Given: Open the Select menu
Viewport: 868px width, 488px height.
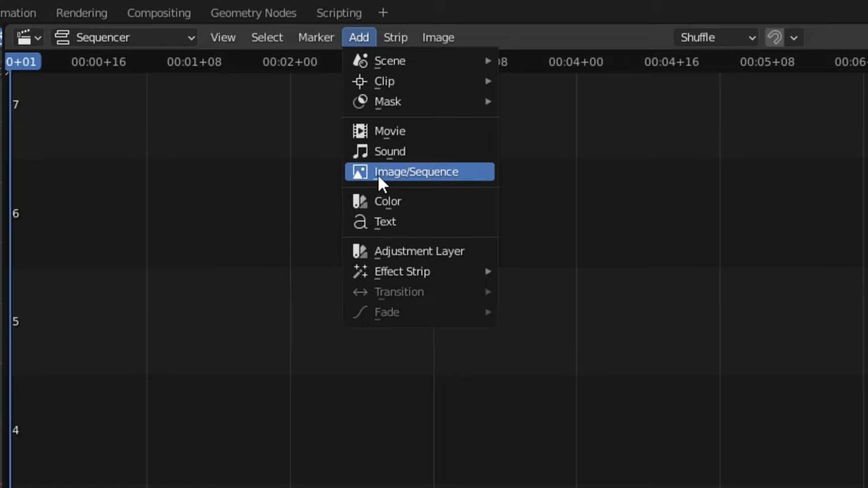Looking at the screenshot, I should pos(267,38).
